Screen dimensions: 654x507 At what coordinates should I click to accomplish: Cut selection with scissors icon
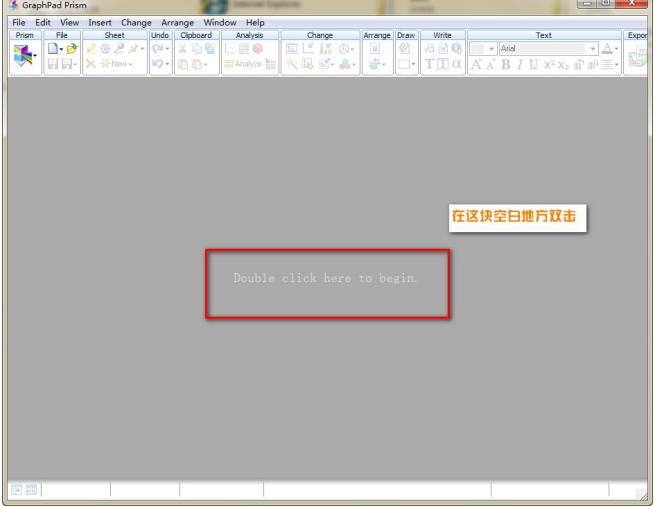tap(183, 49)
